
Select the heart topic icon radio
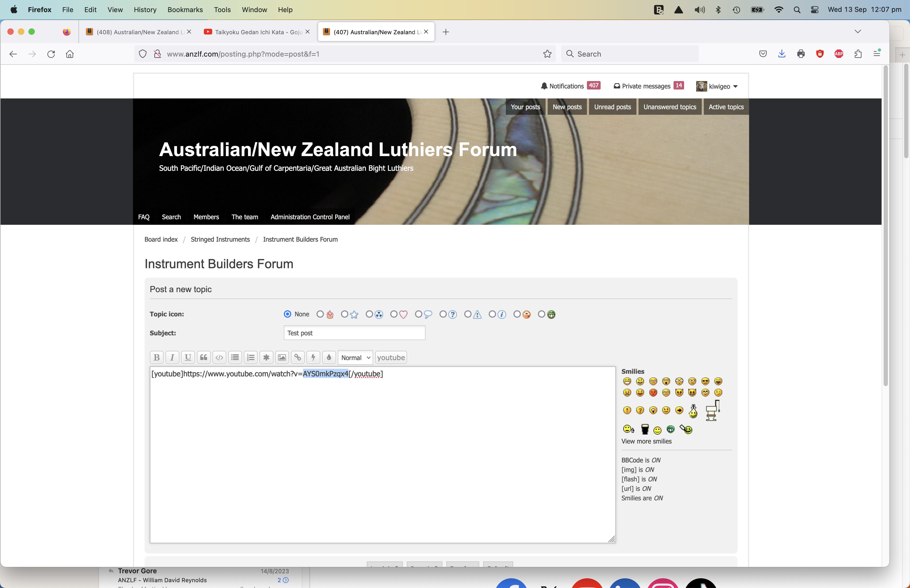pyautogui.click(x=394, y=314)
